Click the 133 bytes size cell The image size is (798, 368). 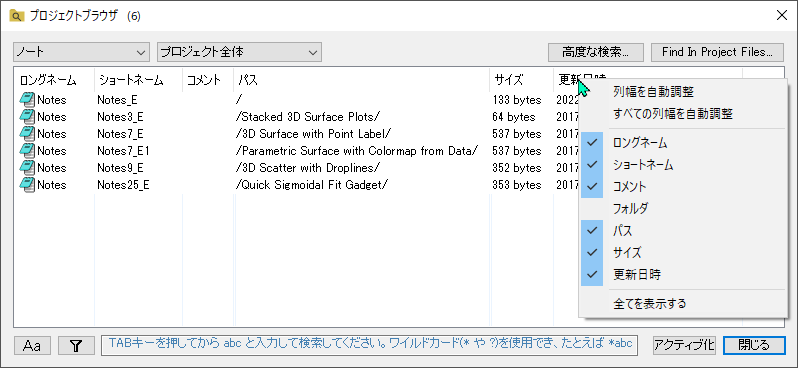(x=517, y=100)
